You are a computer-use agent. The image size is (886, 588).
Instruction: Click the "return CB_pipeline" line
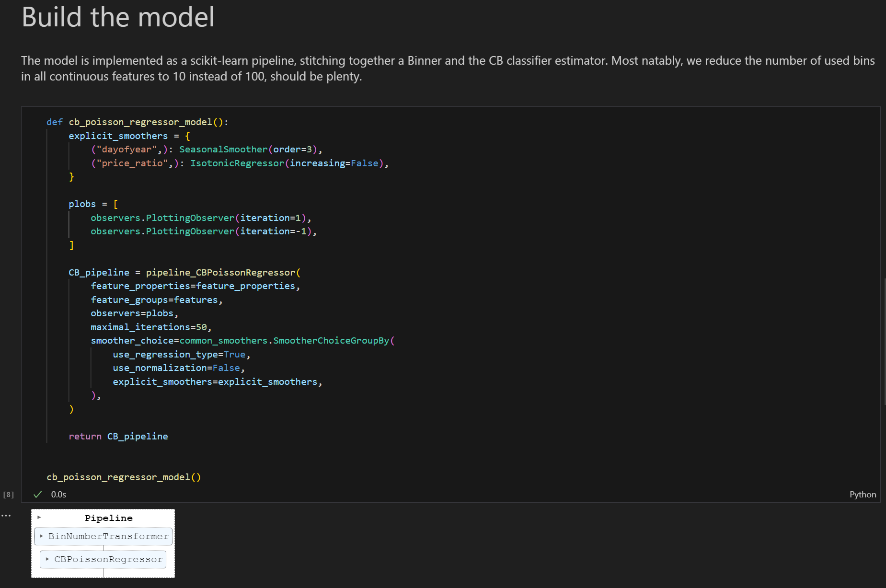(118, 437)
